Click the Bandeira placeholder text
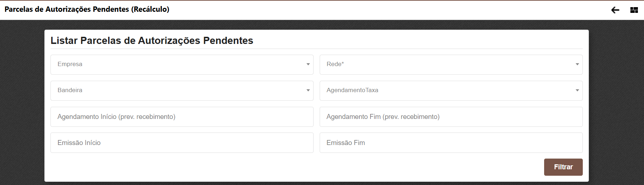Viewport: 644px width, 185px height. pos(70,90)
